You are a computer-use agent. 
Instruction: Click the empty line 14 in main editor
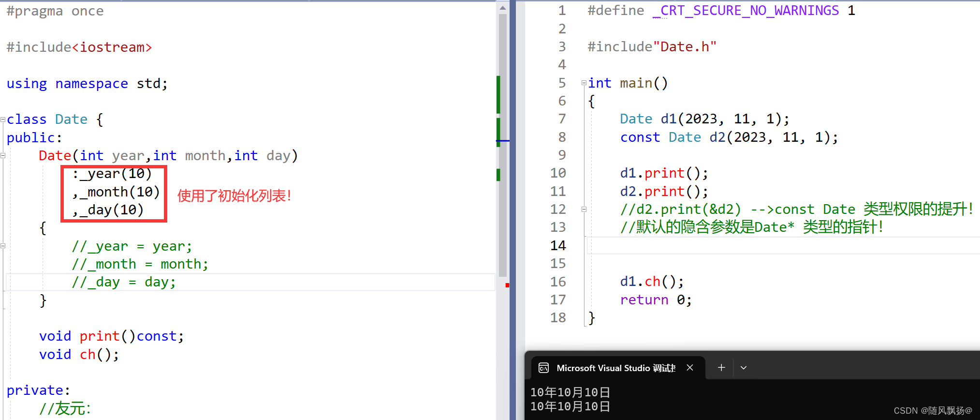[783, 246]
